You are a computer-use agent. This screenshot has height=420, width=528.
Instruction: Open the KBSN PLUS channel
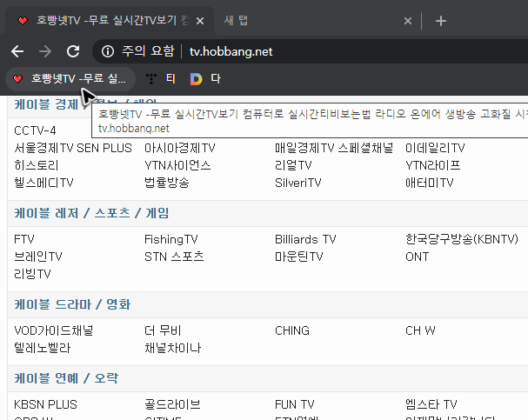[45, 404]
